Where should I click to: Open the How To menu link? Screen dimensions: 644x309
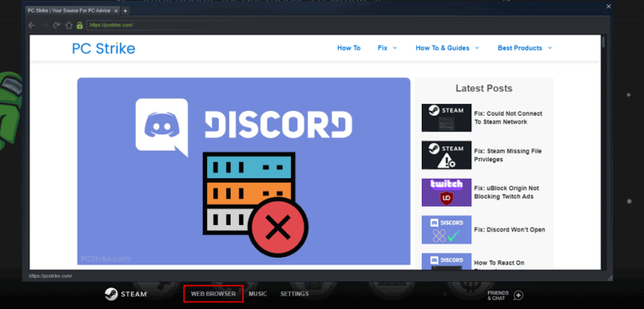[349, 48]
